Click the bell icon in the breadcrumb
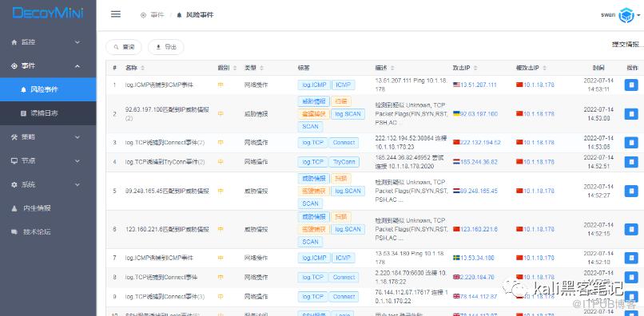Screen dimensions: 644x316 coord(179,15)
